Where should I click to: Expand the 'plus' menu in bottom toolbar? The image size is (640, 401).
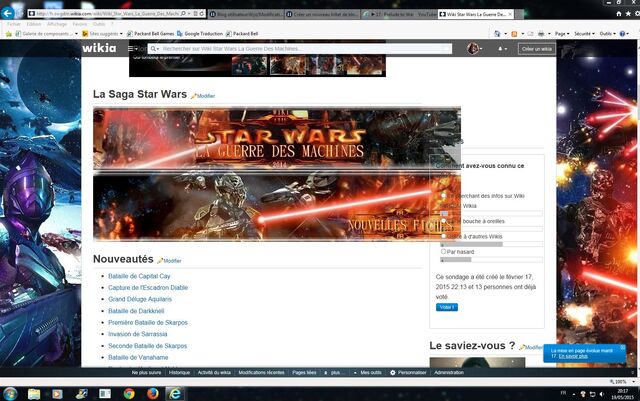tap(335, 372)
